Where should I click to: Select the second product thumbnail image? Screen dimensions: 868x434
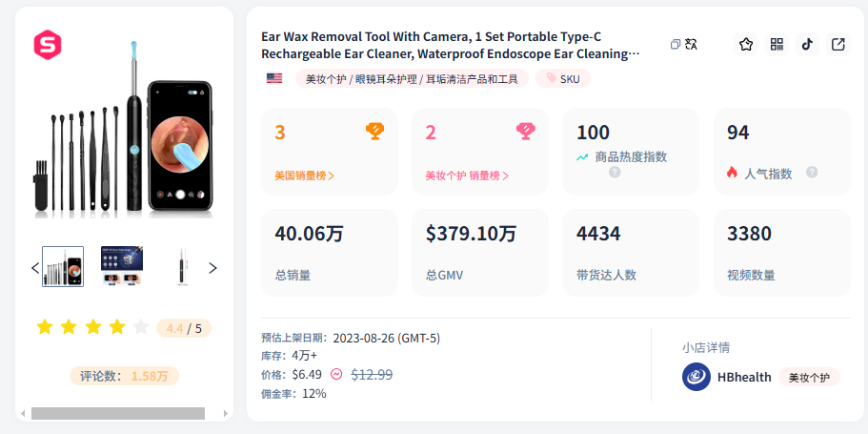click(122, 267)
